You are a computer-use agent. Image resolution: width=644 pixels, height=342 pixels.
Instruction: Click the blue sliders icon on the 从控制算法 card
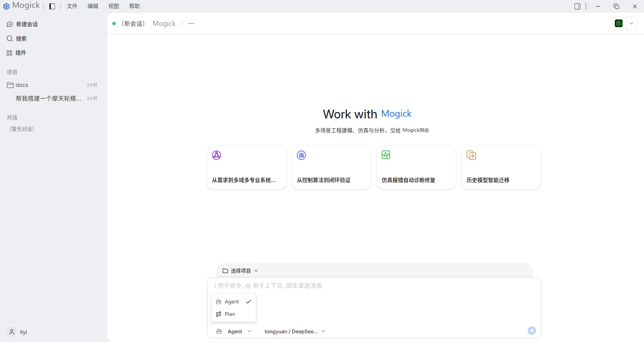[302, 155]
